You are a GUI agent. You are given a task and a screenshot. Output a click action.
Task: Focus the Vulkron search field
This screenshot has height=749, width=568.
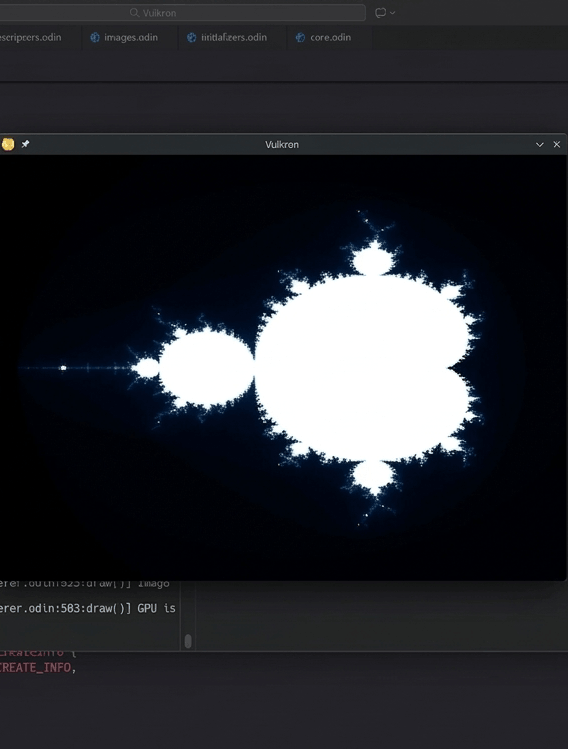pos(182,13)
